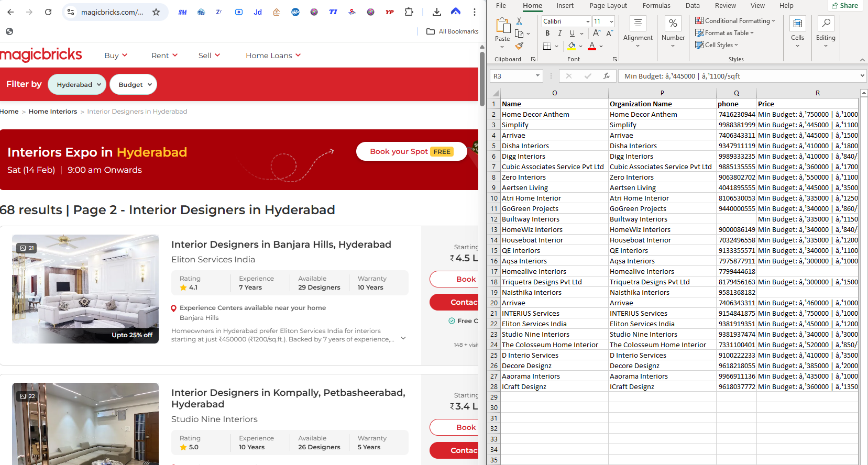Click the Copy icon in Excel clipboard group
868x465 pixels.
point(519,34)
